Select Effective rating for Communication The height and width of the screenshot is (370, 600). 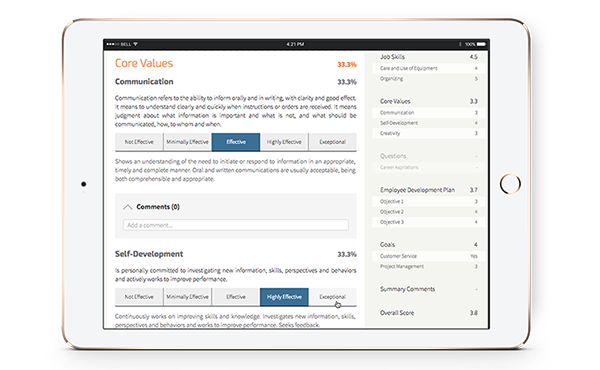click(x=236, y=142)
